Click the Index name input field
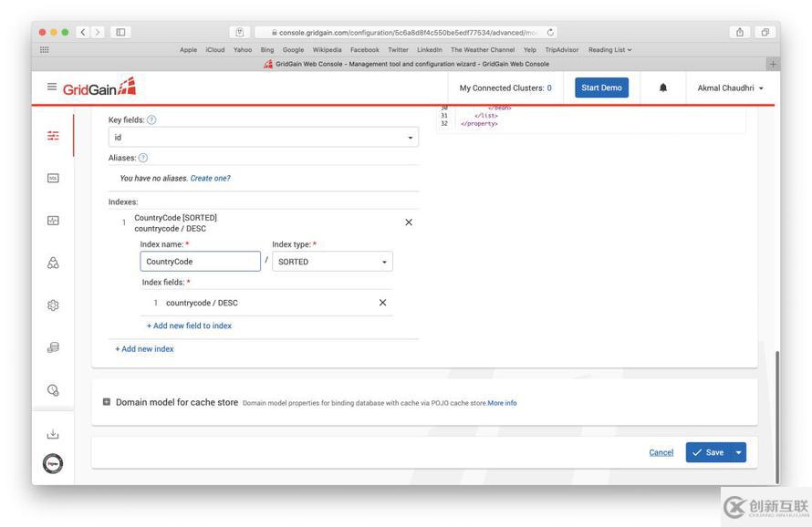This screenshot has width=812, height=527. click(x=200, y=262)
